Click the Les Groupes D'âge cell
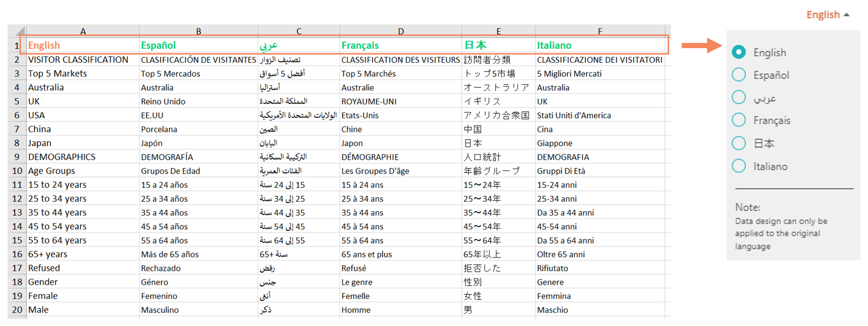868x326 pixels. [401, 171]
